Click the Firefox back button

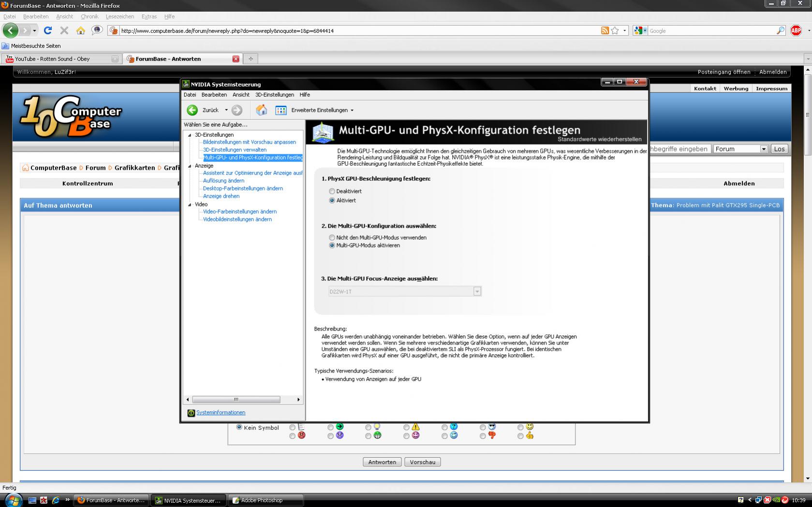(10, 30)
